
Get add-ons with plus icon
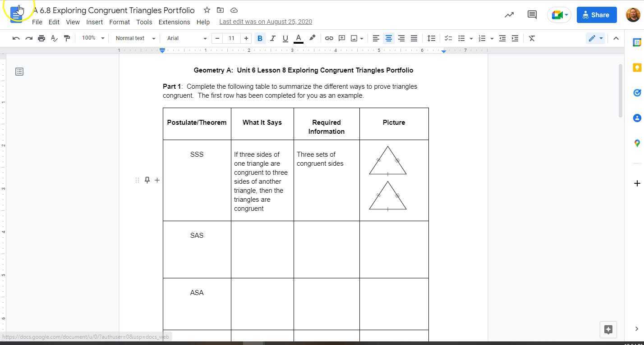point(637,183)
